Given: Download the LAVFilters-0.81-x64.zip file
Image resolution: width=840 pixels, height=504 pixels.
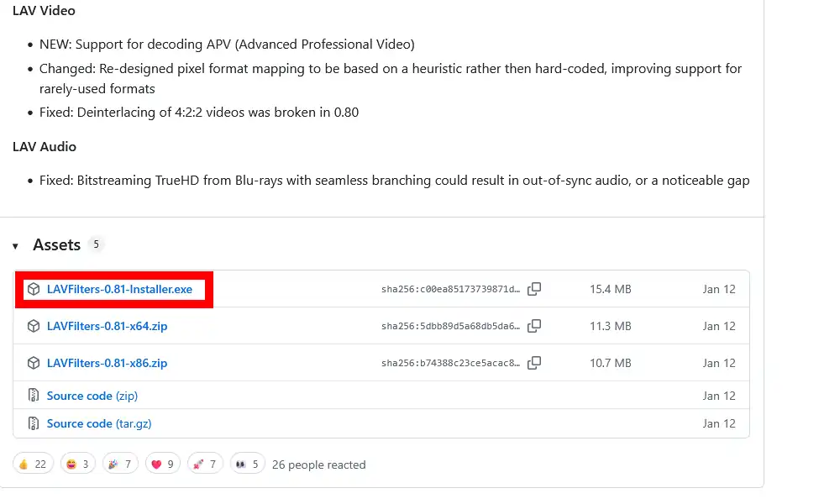Looking at the screenshot, I should click(x=107, y=326).
